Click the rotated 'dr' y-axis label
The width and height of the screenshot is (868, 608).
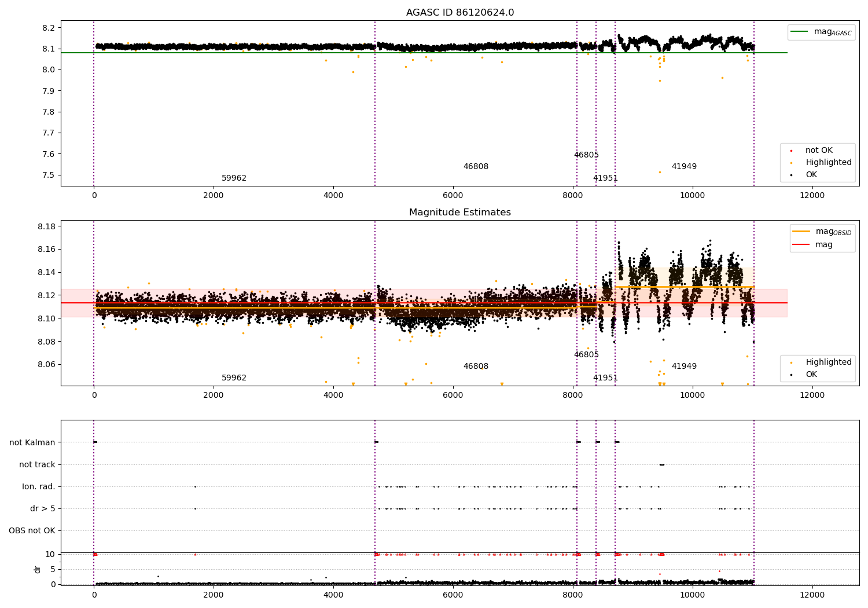point(38,570)
